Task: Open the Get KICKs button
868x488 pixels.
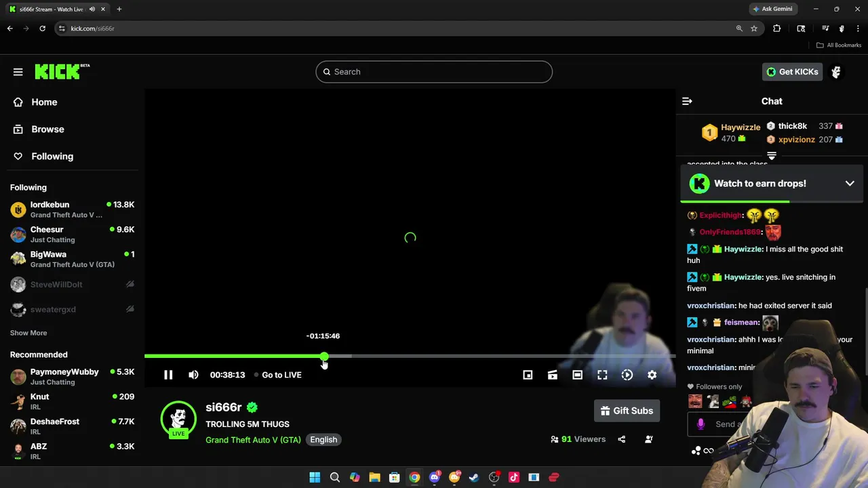Action: click(792, 72)
